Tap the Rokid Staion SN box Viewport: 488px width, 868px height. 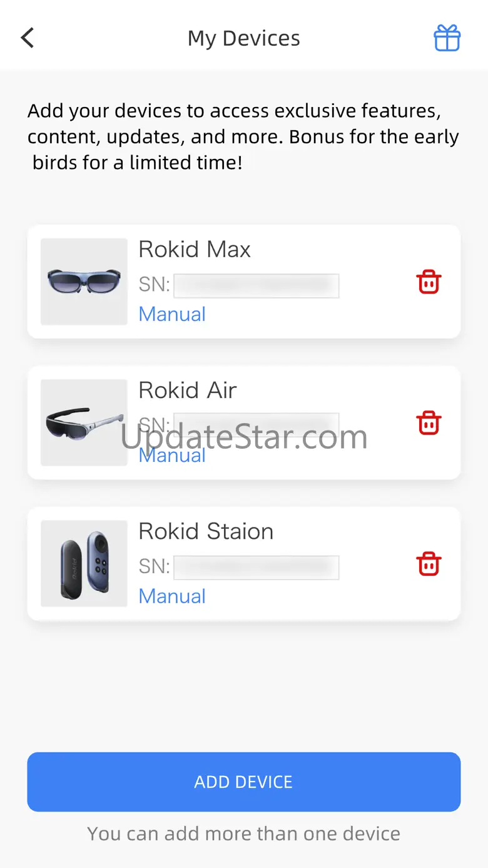coord(257,567)
